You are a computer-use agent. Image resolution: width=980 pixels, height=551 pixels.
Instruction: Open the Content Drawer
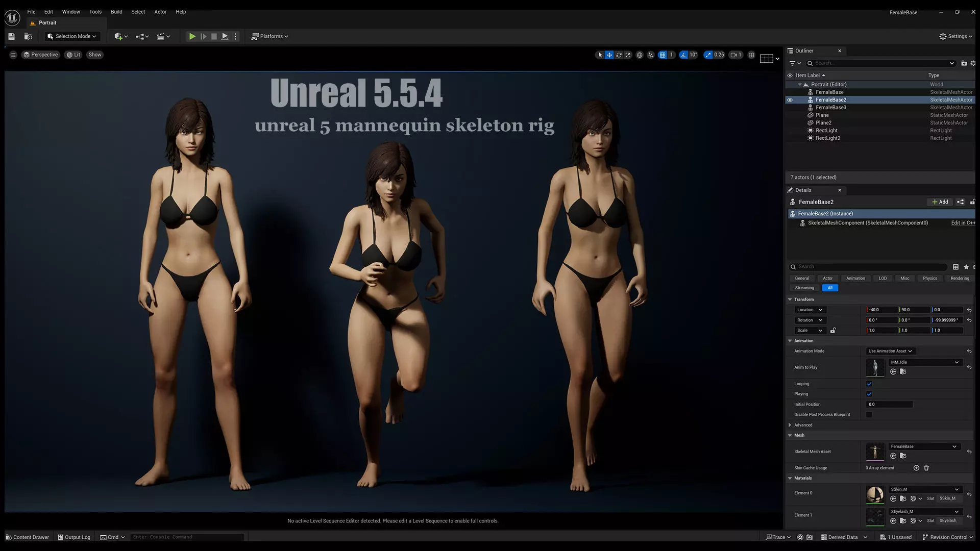click(27, 537)
